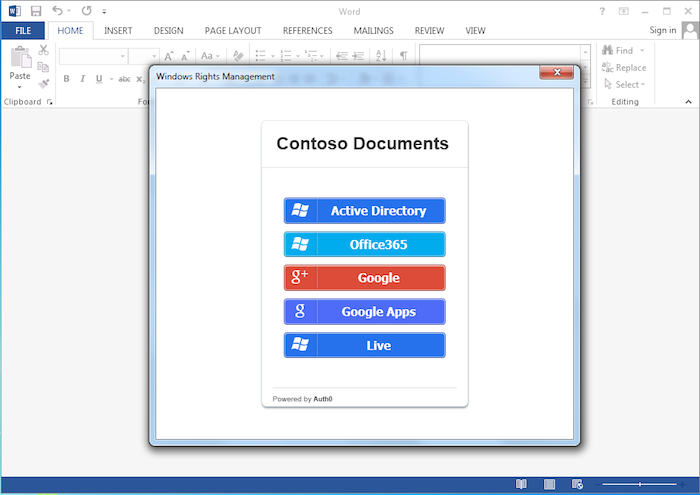Click Replace in the Editing group
The image size is (700, 495).
[624, 67]
